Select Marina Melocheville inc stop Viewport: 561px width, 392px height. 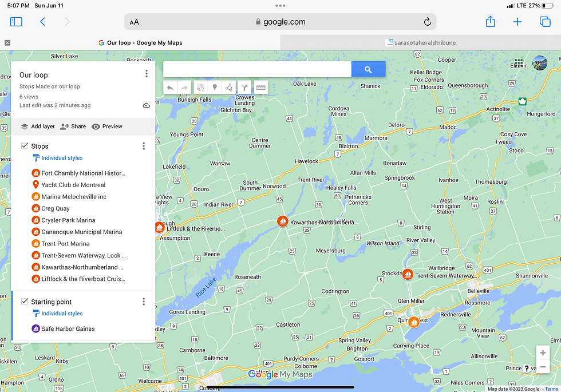tap(83, 197)
